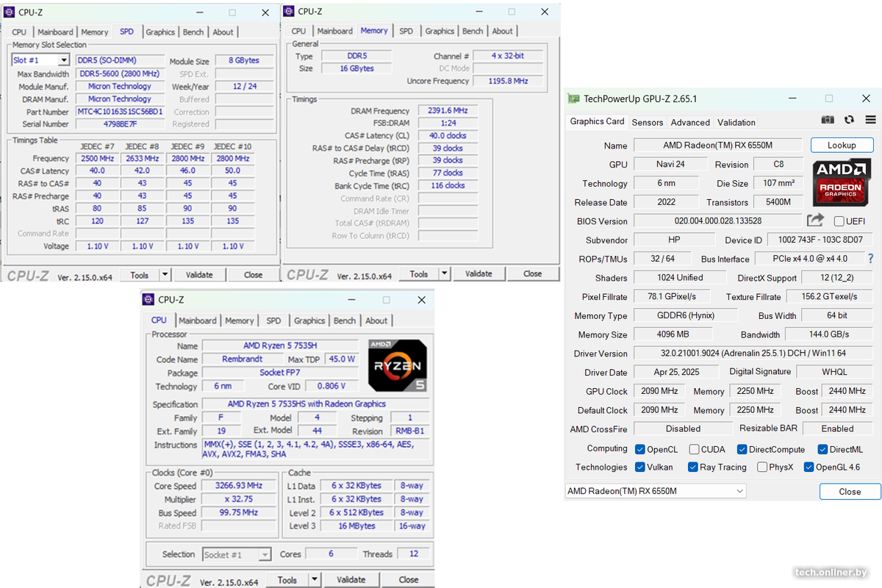
Task: Open Mainboard tab in SPD window
Action: pyautogui.click(x=55, y=32)
